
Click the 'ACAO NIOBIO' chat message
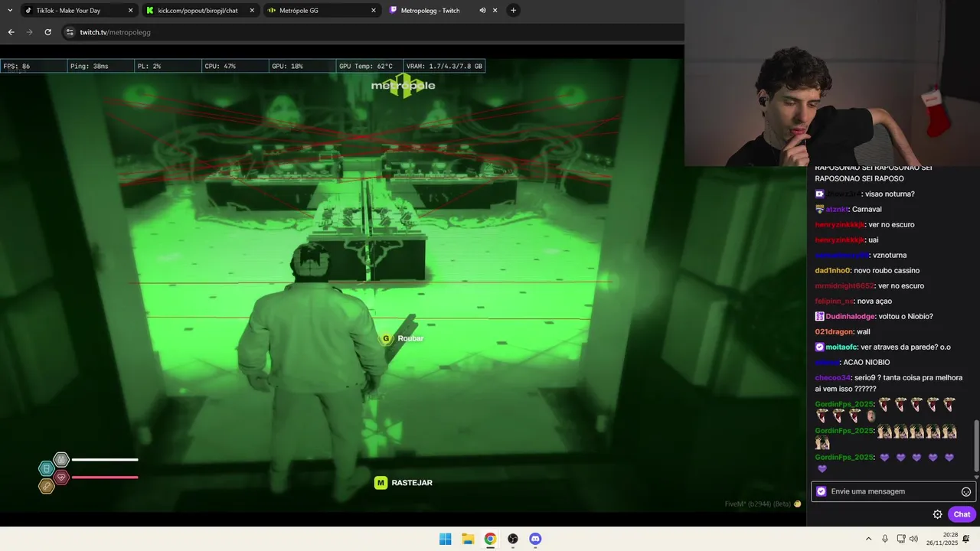tap(867, 362)
